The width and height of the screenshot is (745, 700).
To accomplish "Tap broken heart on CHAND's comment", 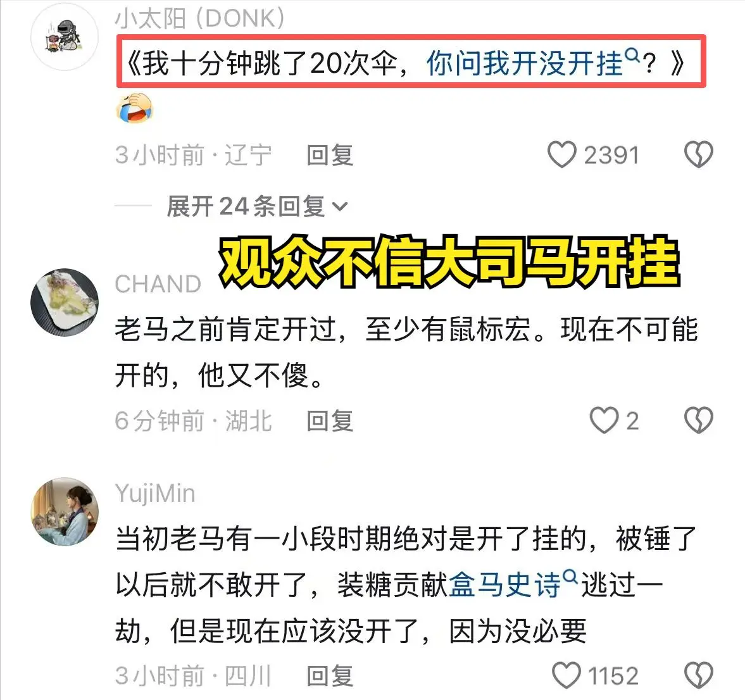I will point(698,420).
